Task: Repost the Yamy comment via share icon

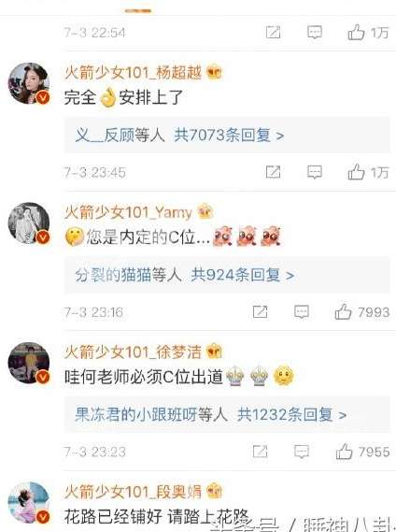Action: (260, 311)
